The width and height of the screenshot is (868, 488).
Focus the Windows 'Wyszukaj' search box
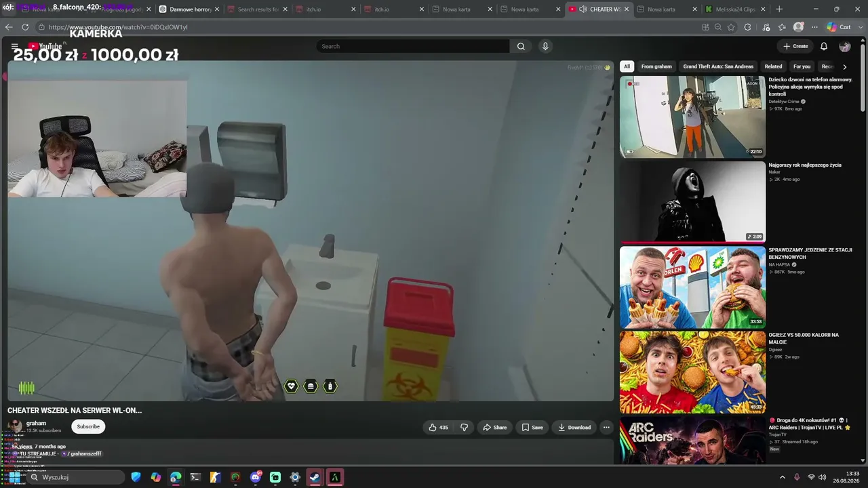coord(75,477)
